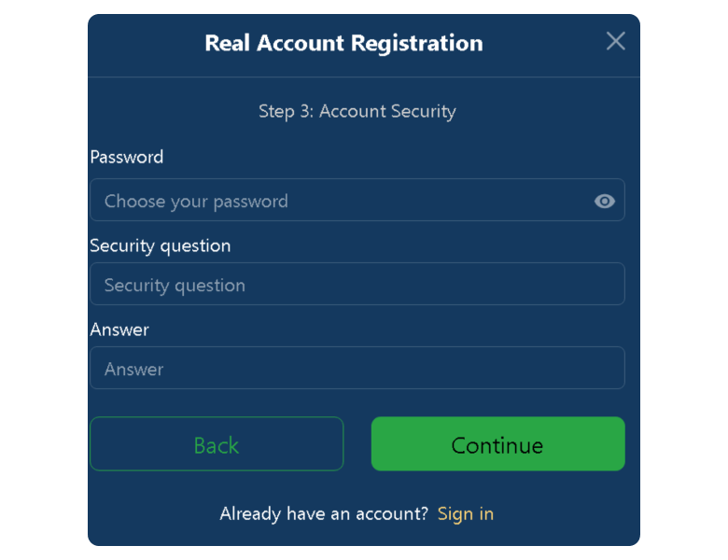Click the Real Account Registration title
The height and width of the screenshot is (560, 728).
click(343, 43)
